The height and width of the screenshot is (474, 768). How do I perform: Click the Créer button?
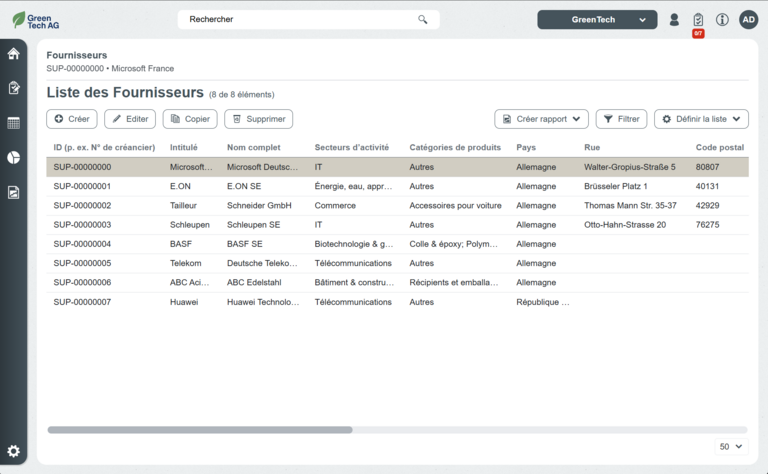tap(72, 119)
